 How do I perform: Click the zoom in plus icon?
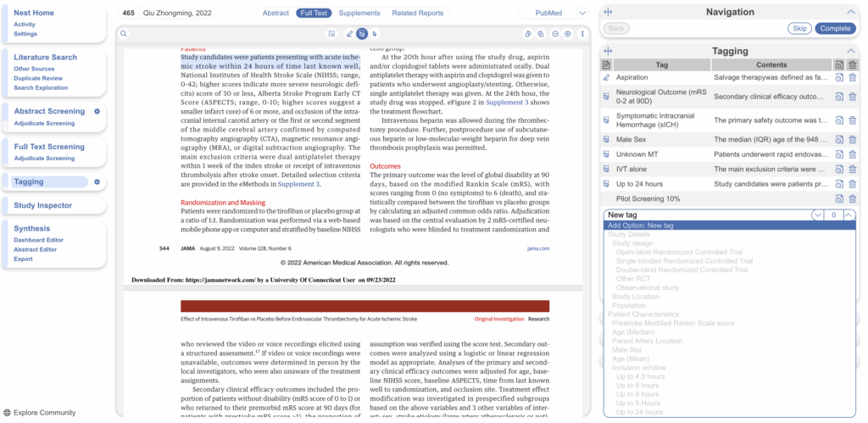click(x=568, y=34)
